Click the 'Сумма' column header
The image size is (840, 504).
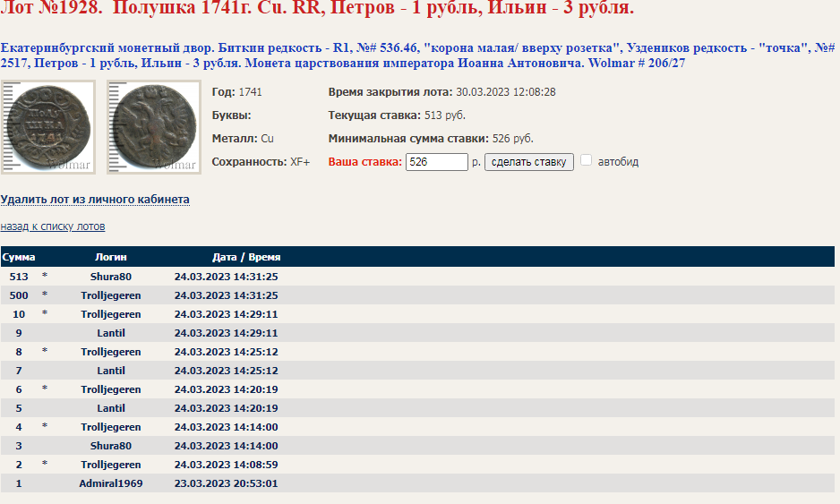(19, 257)
